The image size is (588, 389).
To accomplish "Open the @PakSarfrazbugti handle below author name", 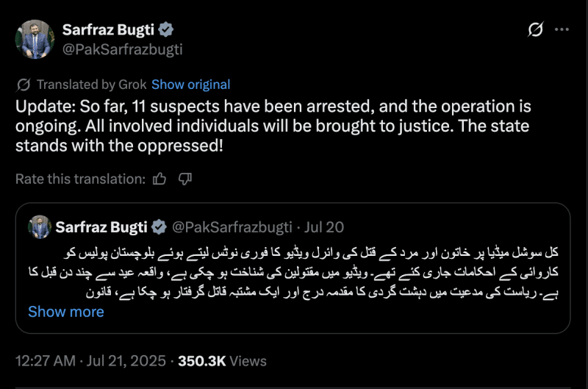I will [x=122, y=49].
